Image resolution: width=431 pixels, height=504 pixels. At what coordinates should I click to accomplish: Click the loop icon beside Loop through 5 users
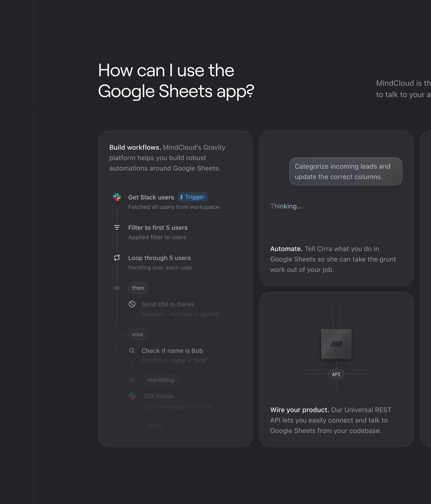(117, 258)
